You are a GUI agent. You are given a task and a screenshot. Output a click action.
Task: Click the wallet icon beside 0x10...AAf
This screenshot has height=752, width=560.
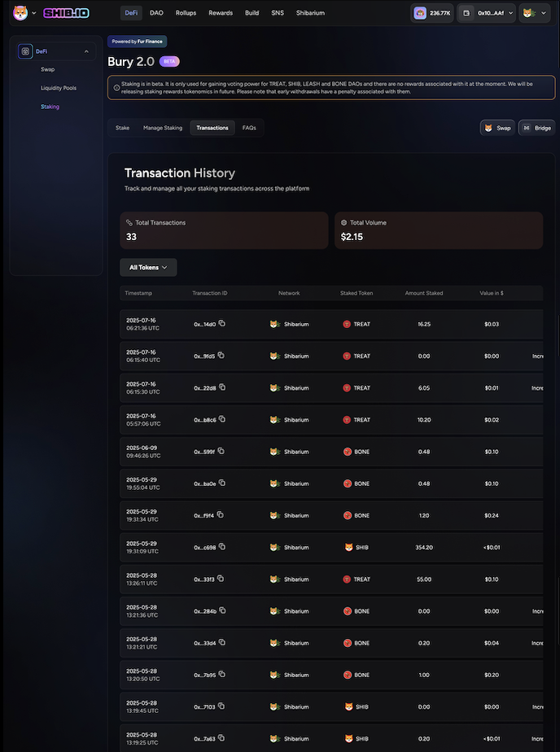466,13
